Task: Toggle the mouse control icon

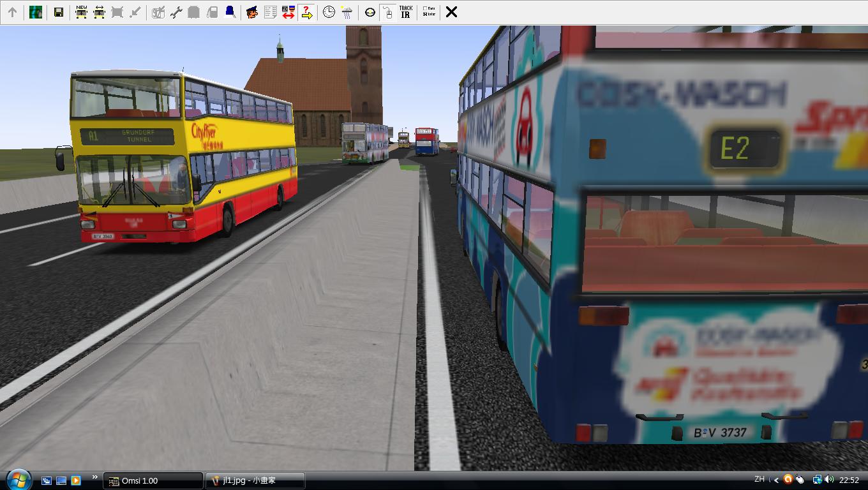Action: pos(388,12)
